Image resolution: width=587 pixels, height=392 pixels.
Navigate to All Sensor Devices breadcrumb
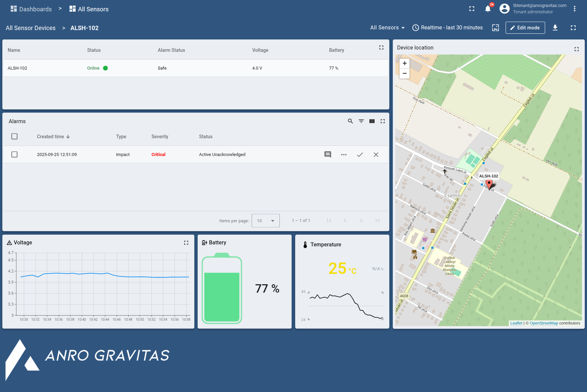[x=31, y=28]
